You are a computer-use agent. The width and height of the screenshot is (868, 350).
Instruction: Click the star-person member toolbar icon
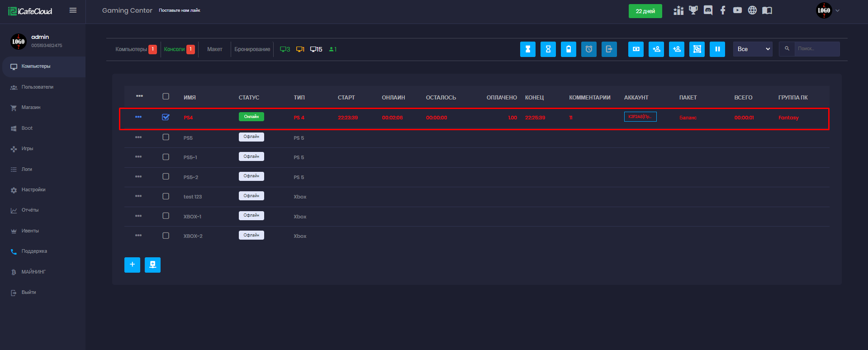(656, 49)
